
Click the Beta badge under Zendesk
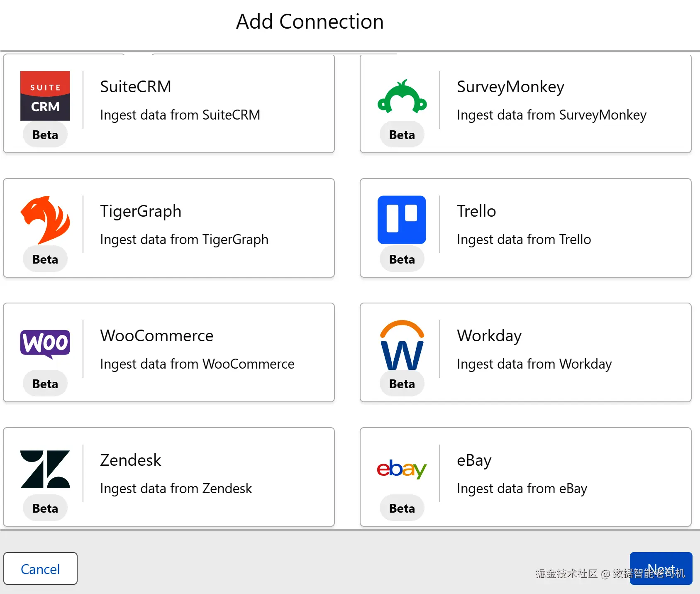coord(45,508)
